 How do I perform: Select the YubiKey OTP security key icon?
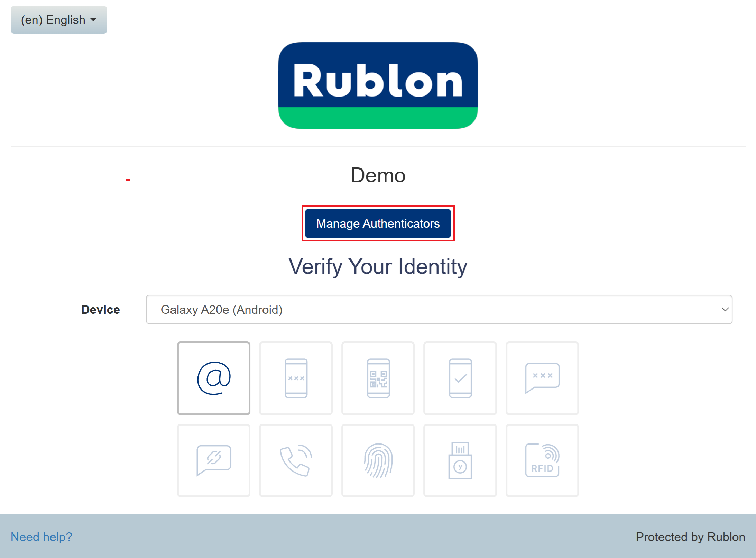point(460,460)
